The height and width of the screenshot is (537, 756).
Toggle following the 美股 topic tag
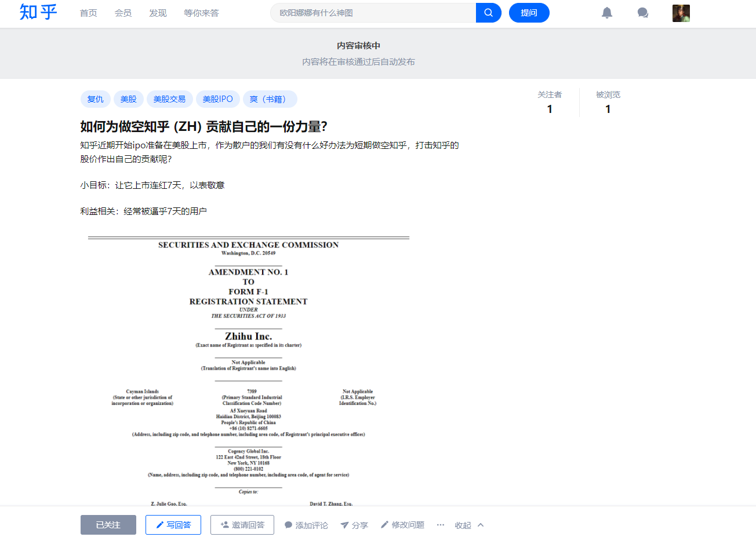tap(128, 99)
